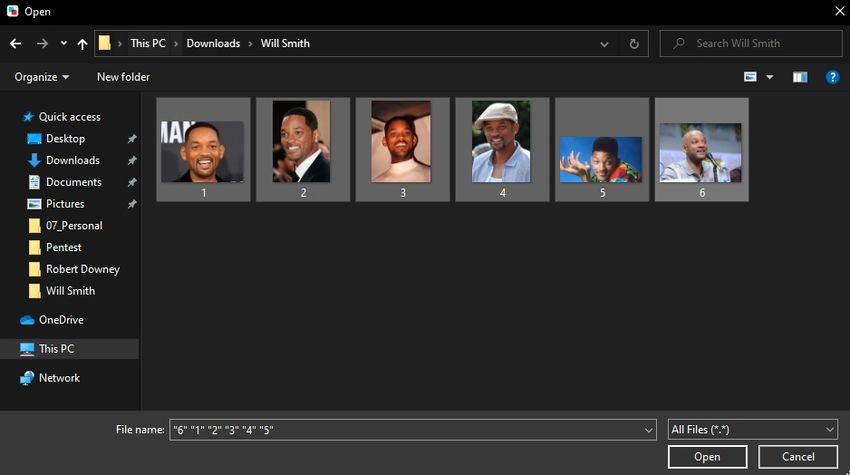Image resolution: width=850 pixels, height=475 pixels.
Task: Click the pin icon next to Pictures
Action: click(132, 204)
